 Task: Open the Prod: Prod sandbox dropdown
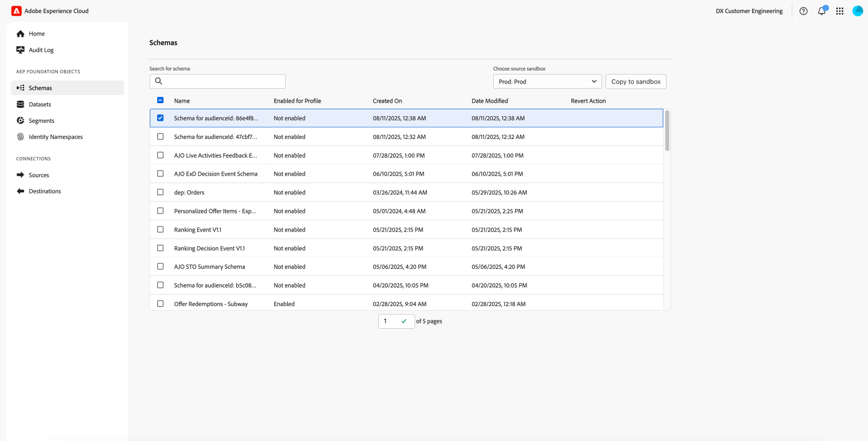click(x=547, y=82)
